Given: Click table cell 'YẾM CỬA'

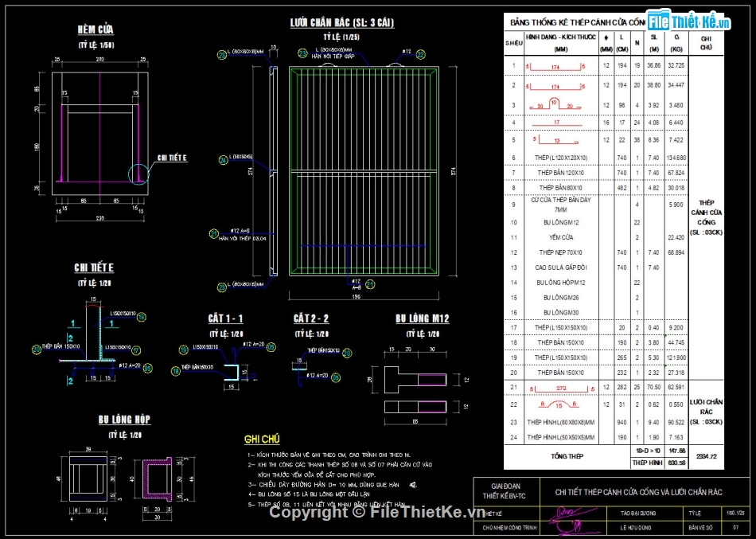Looking at the screenshot, I should [561, 237].
